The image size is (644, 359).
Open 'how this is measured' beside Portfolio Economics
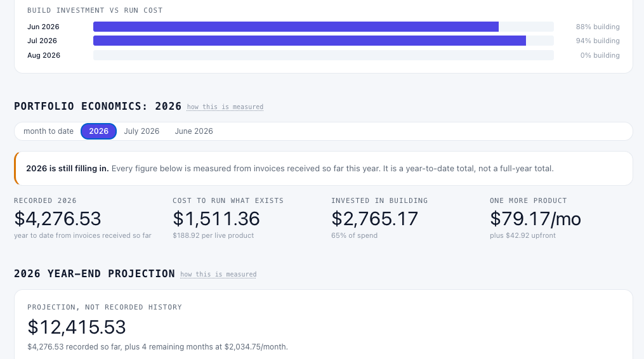(x=225, y=107)
